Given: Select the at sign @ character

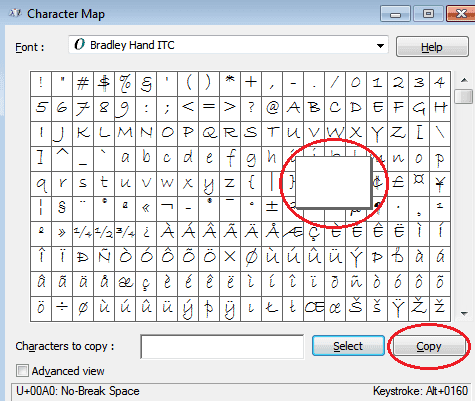Looking at the screenshot, I should 272,108.
